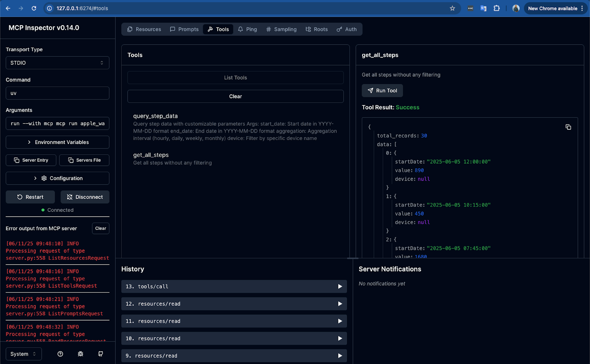The width and height of the screenshot is (590, 364).
Task: Select the query_step_data tool
Action: click(155, 116)
